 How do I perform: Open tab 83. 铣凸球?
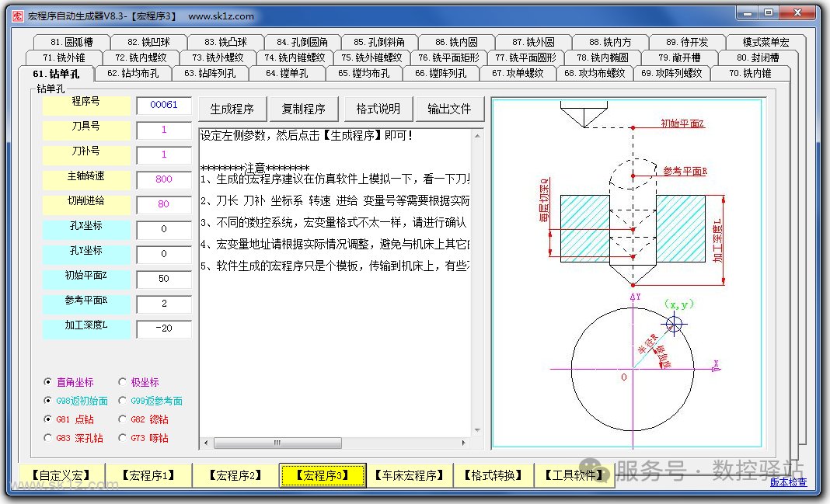(x=225, y=42)
